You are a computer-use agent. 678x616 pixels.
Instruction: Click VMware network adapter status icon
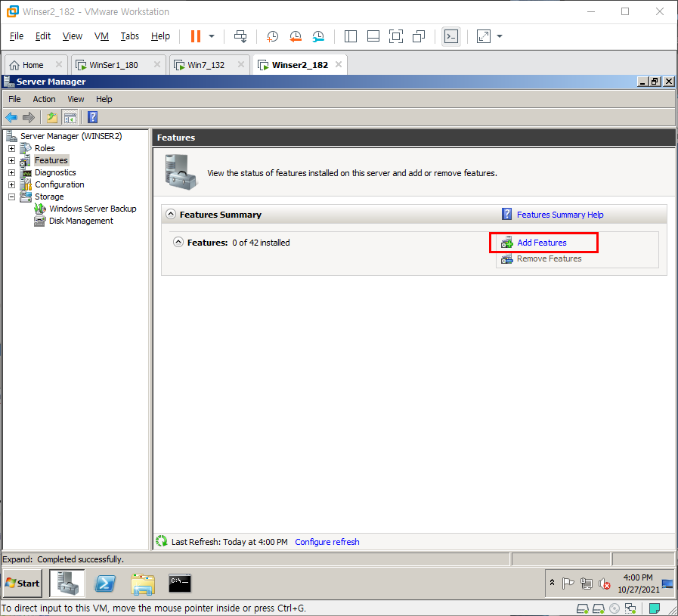click(631, 608)
